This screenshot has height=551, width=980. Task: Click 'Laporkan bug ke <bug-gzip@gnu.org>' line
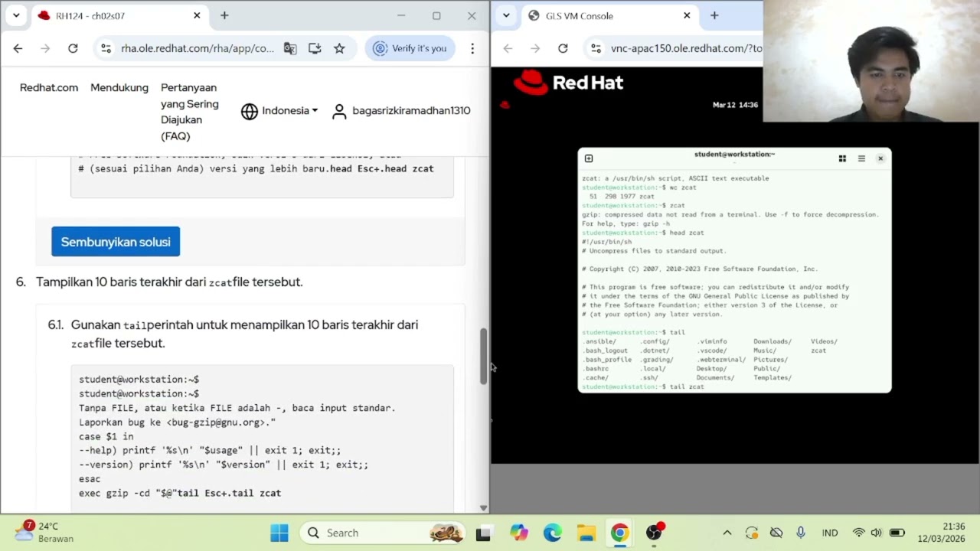[x=177, y=422]
